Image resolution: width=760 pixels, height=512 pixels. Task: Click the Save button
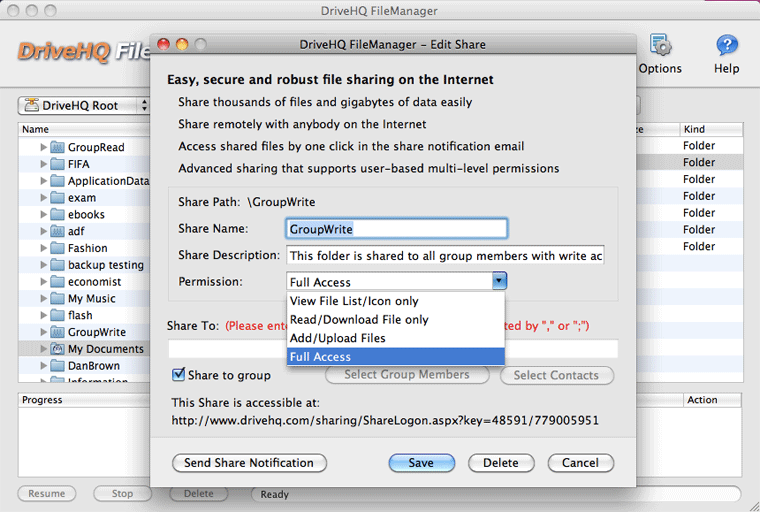(421, 463)
